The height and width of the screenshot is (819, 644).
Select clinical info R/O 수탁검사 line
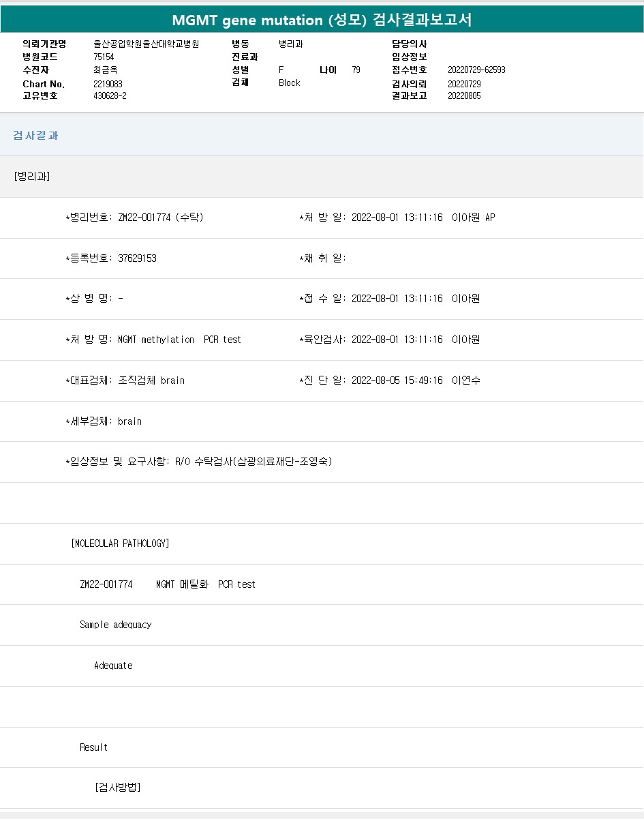199,462
